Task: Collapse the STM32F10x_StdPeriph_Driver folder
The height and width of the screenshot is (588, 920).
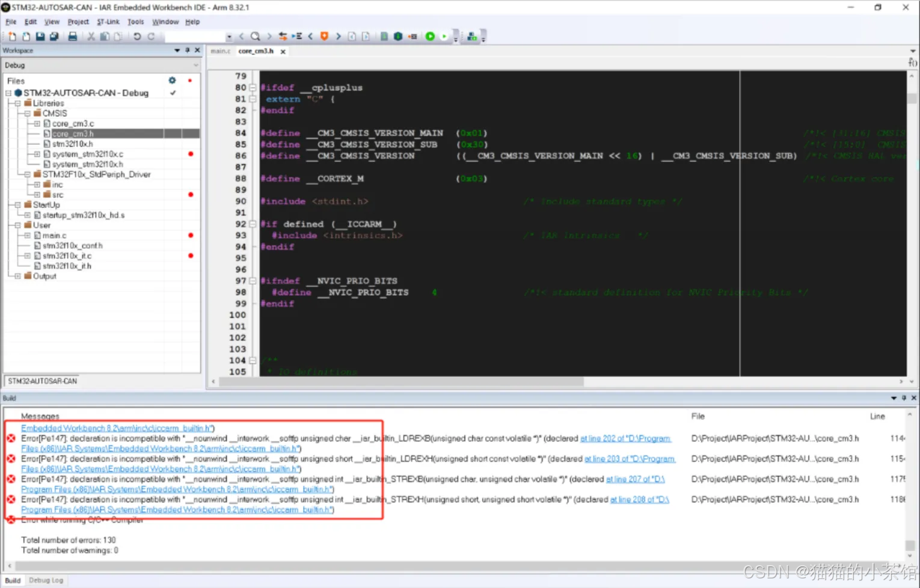Action: (28, 174)
